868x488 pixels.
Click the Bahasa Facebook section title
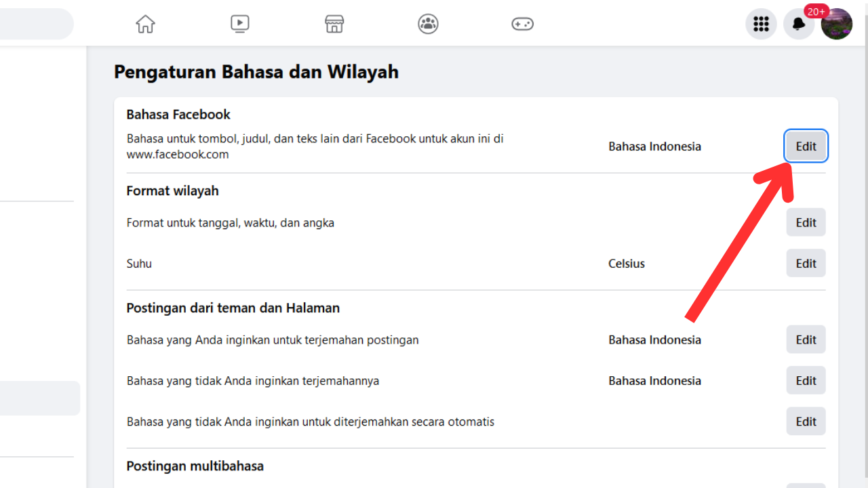point(178,115)
